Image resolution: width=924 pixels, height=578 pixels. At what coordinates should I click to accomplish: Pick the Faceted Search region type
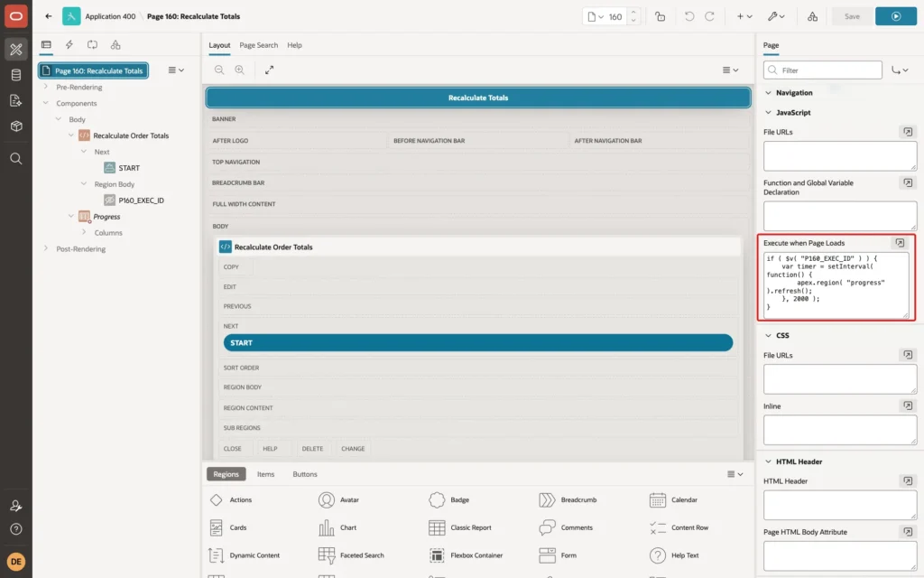(x=351, y=555)
